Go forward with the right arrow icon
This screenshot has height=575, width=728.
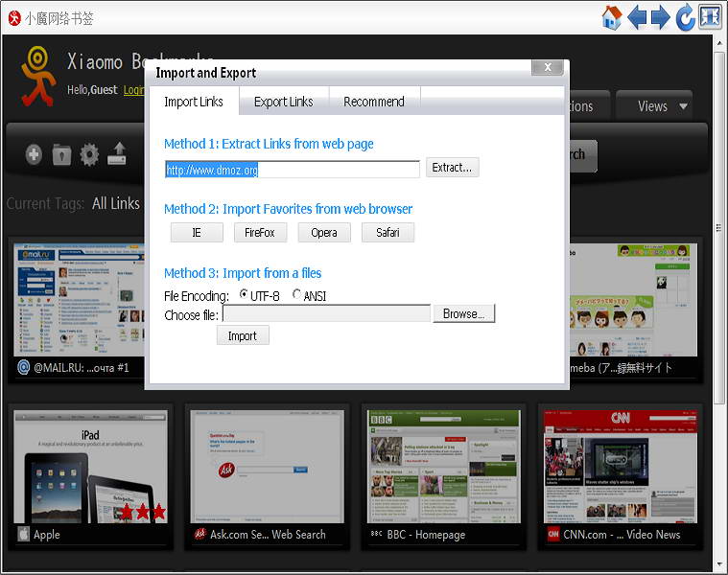[x=661, y=17]
